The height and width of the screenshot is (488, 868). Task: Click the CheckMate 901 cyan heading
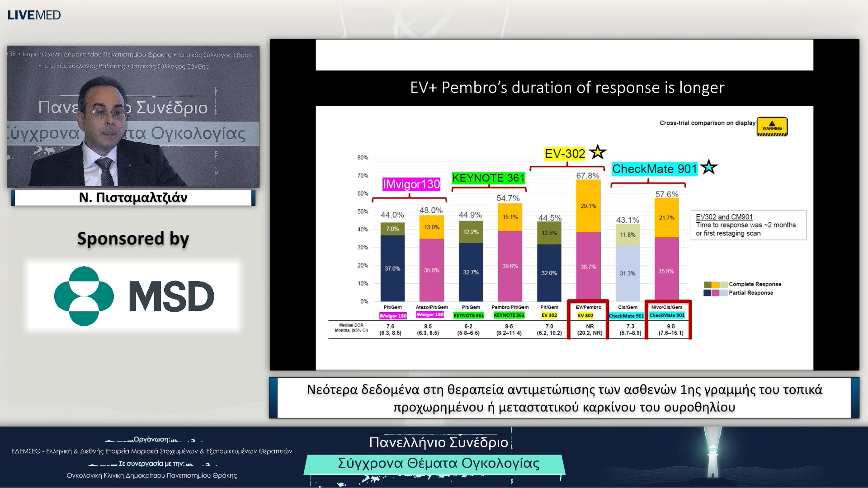(x=654, y=169)
